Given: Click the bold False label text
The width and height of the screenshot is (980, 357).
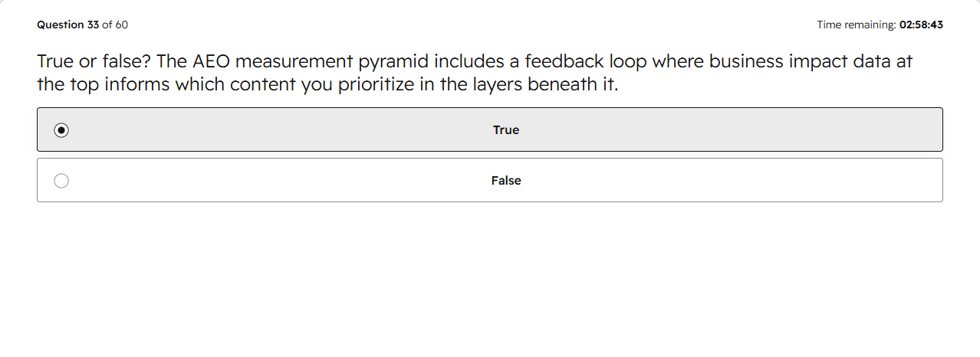Looking at the screenshot, I should coord(506,181).
